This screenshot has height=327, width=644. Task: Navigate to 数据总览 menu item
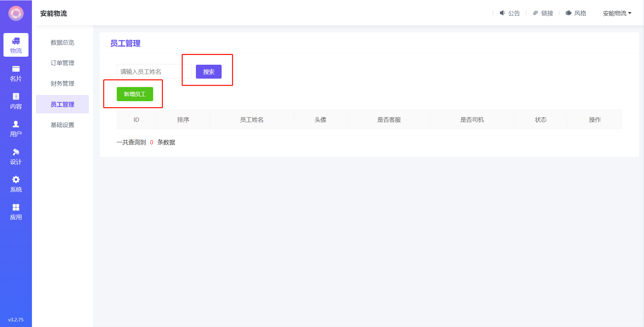[63, 42]
